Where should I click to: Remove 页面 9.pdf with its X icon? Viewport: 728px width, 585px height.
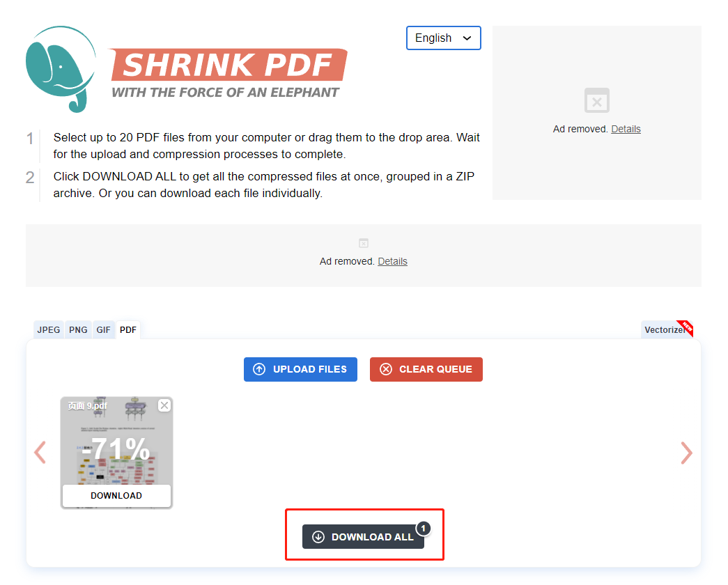(x=164, y=405)
